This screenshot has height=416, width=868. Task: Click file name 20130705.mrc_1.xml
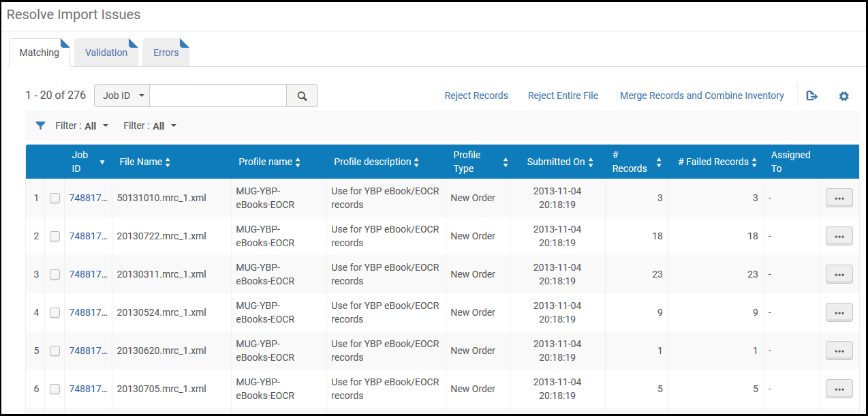click(x=161, y=389)
